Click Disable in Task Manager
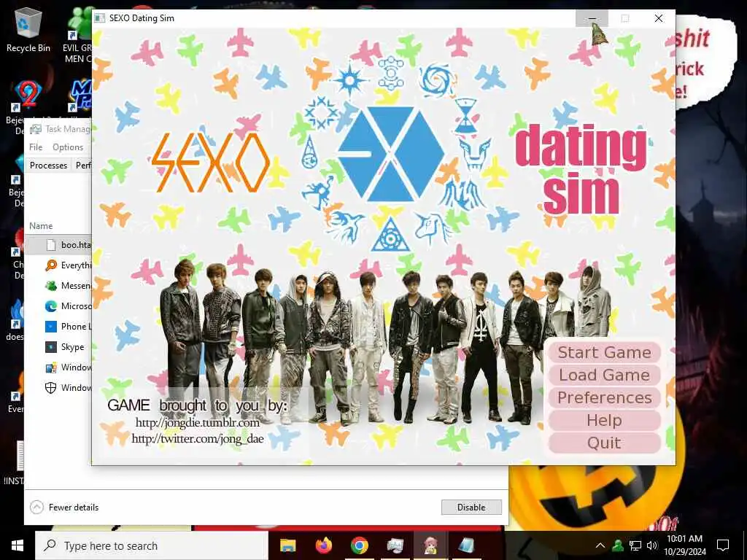This screenshot has height=560, width=747. [471, 507]
